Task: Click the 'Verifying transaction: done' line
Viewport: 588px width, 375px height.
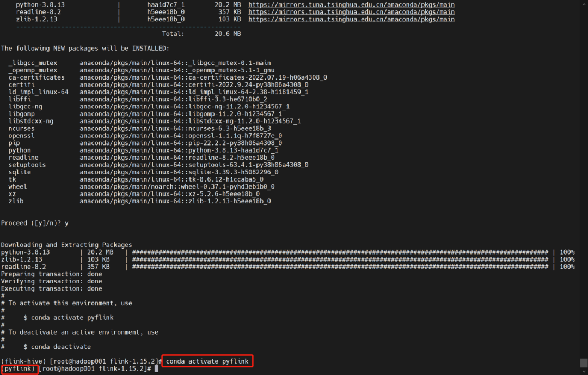Action: click(51, 281)
